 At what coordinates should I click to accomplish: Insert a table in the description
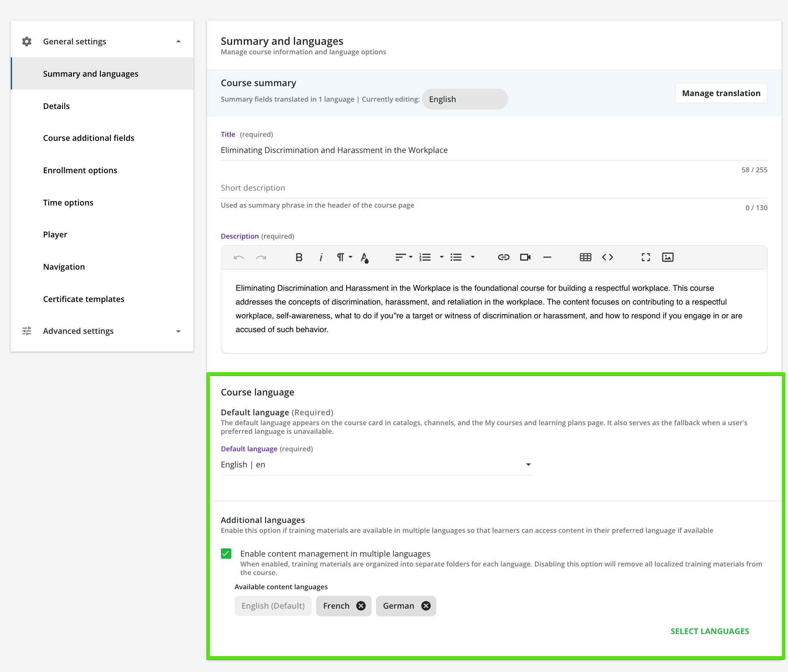585,257
